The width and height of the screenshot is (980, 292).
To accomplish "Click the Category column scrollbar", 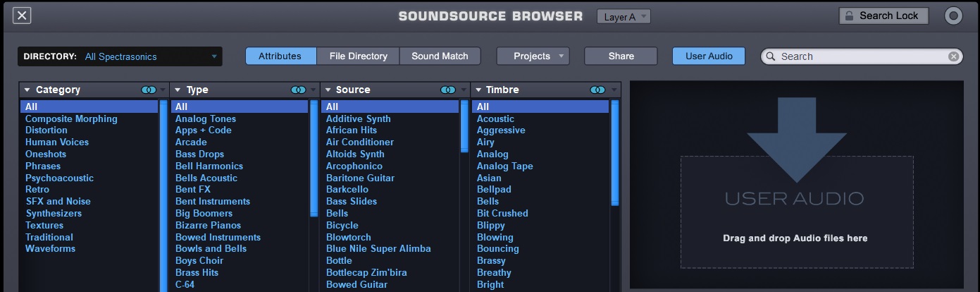I will pyautogui.click(x=163, y=196).
